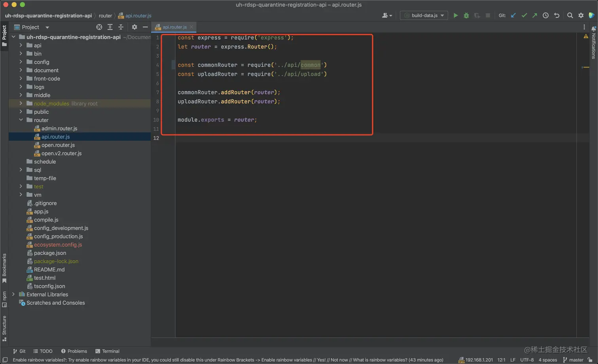Open the Terminal tool window tab

pos(107,351)
